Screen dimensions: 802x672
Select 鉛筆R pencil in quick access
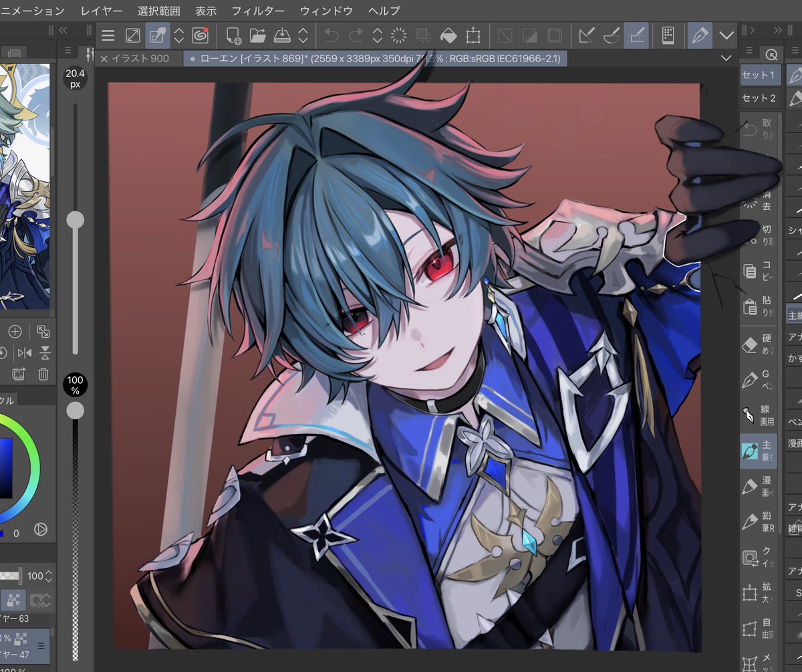click(759, 522)
